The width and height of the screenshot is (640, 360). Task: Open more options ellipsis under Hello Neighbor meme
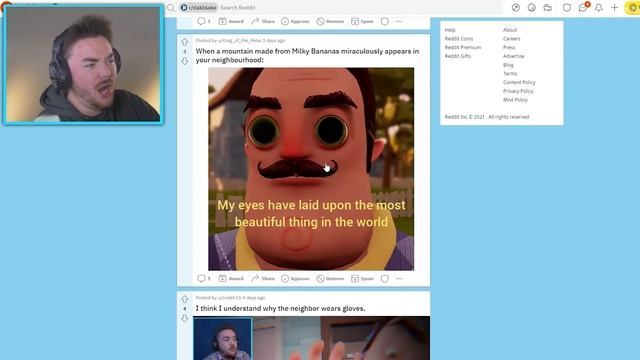tap(399, 278)
